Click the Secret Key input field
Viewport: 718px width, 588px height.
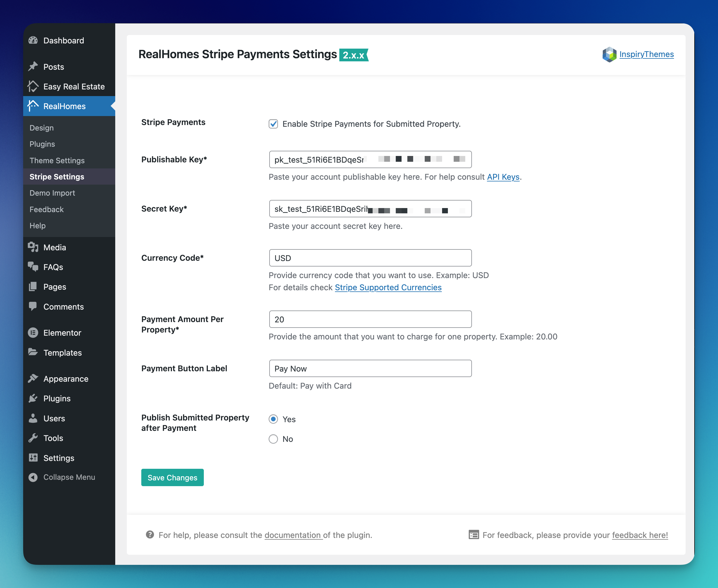370,209
